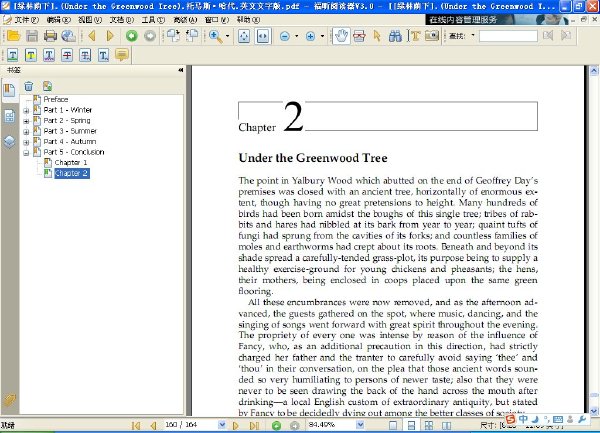Viewport: 600px width, 433px height.
Task: Click the Email document globe icon
Action: coord(68,36)
